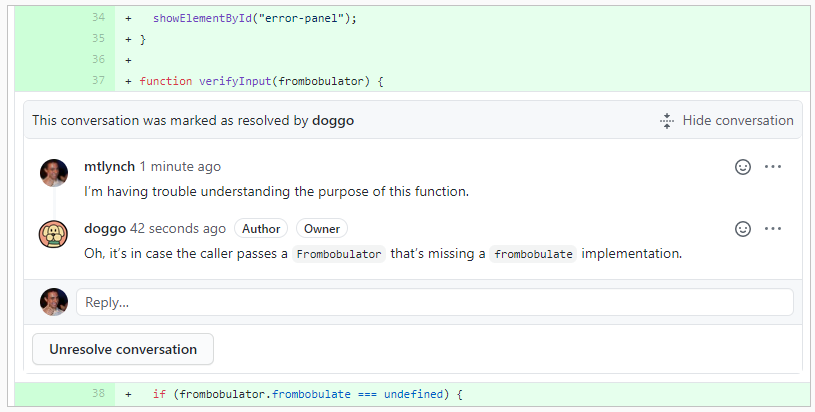The width and height of the screenshot is (815, 412).
Task: Click mtlynch's avatar on the comment
Action: coord(54,172)
